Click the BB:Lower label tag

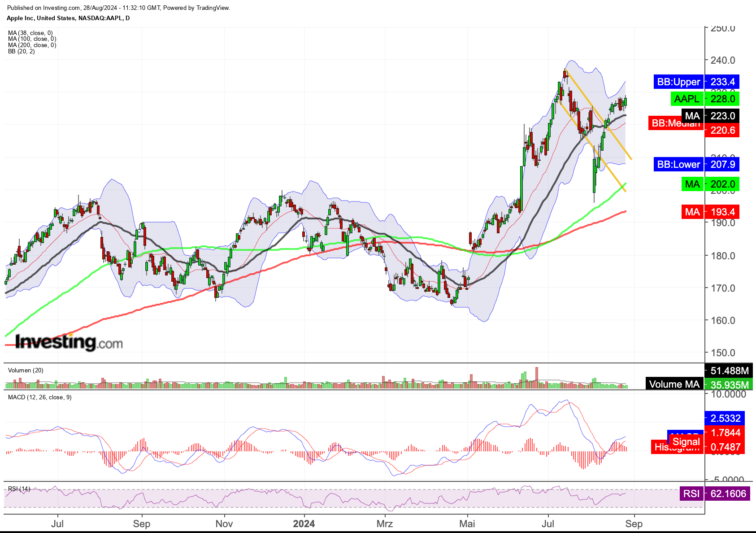click(x=678, y=164)
